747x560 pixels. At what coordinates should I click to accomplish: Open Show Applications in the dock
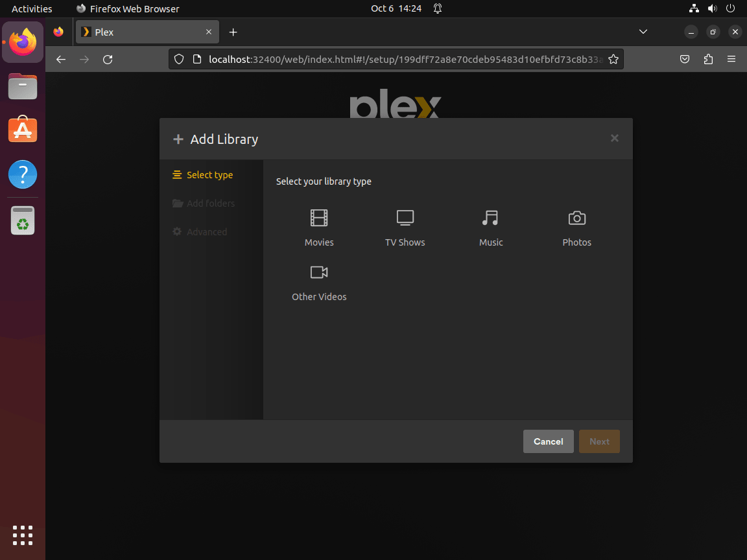(x=23, y=536)
